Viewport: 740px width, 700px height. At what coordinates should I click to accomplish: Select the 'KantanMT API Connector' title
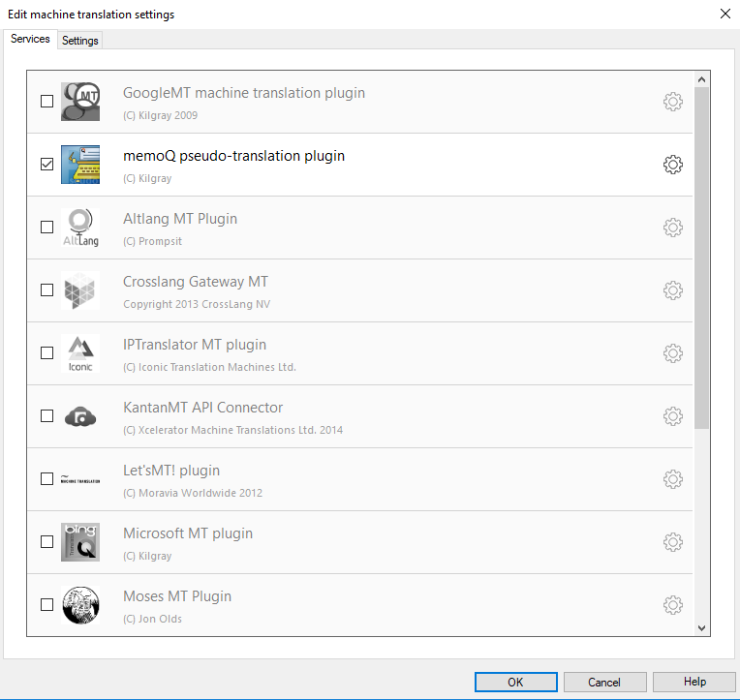[x=203, y=408]
